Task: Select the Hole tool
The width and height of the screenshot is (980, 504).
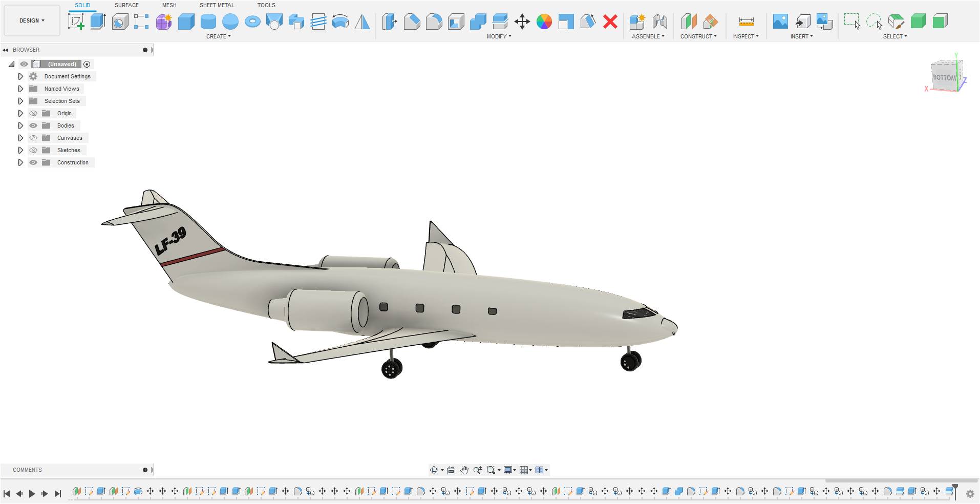Action: 120,22
